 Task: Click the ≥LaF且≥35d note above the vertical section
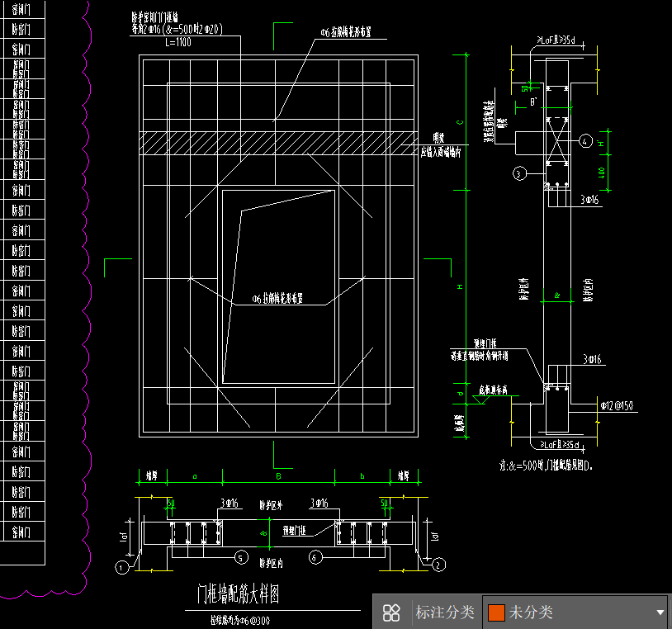point(556,40)
